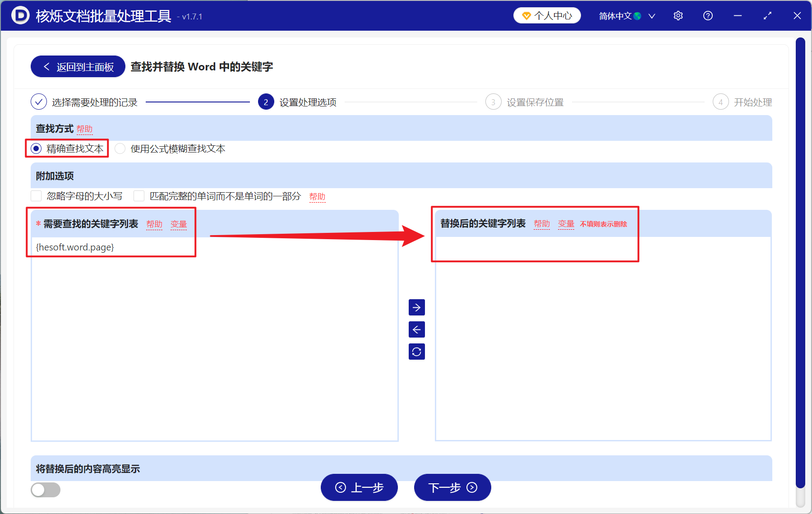
Task: Click the swap/refresh icon between the two lists
Action: click(x=416, y=352)
